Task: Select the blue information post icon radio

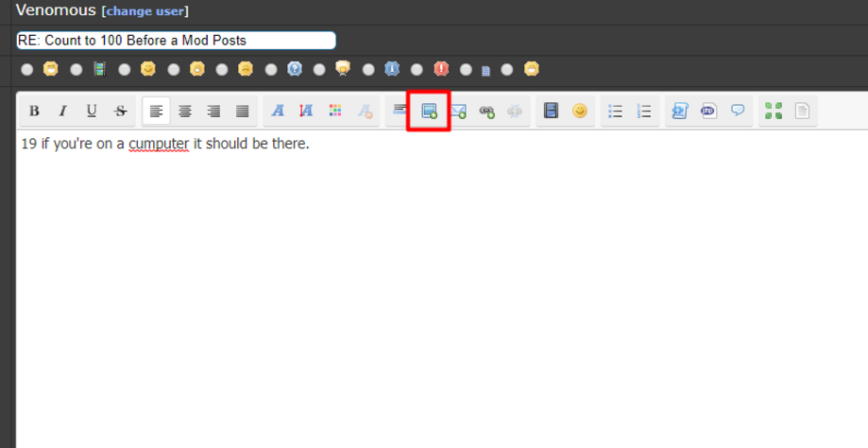Action: tap(368, 69)
